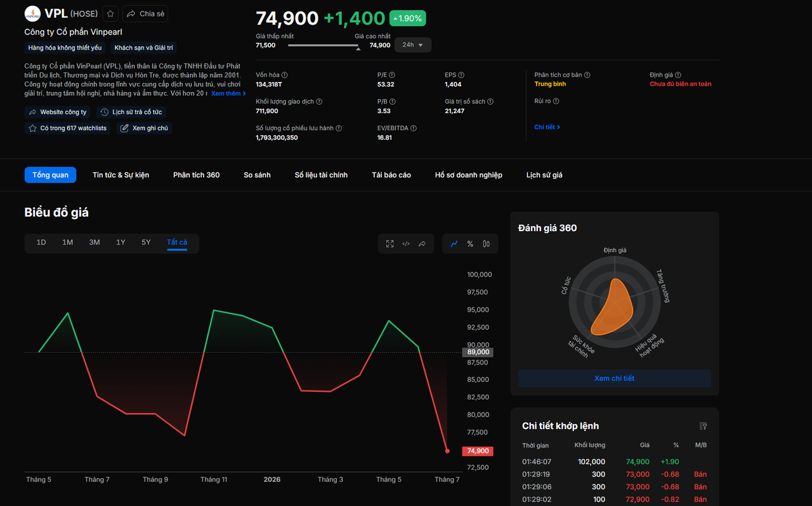Switch to the Tin tức & Sự kiện tab
The image size is (812, 506).
[121, 175]
